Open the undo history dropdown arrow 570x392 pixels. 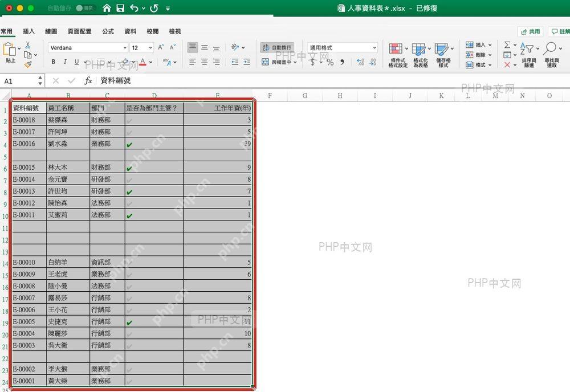pos(144,9)
